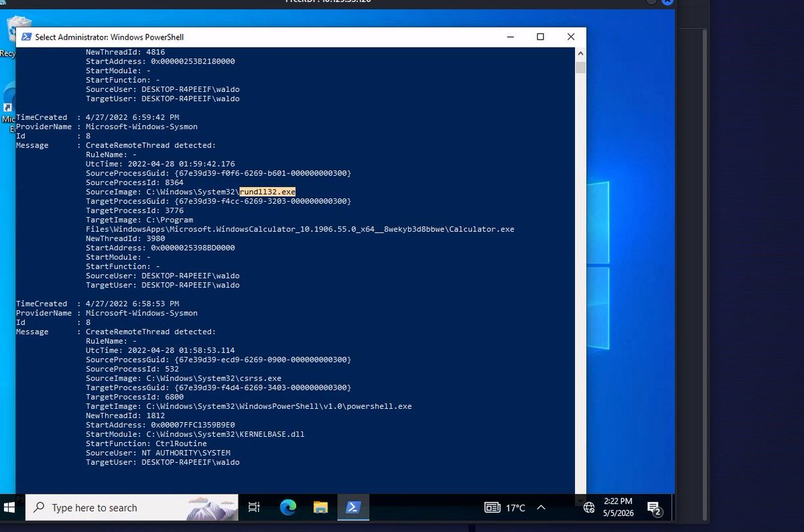Click 'StartAddress: 0x00007FFC1359B9E0' line
This screenshot has width=804, height=532.
pos(160,425)
